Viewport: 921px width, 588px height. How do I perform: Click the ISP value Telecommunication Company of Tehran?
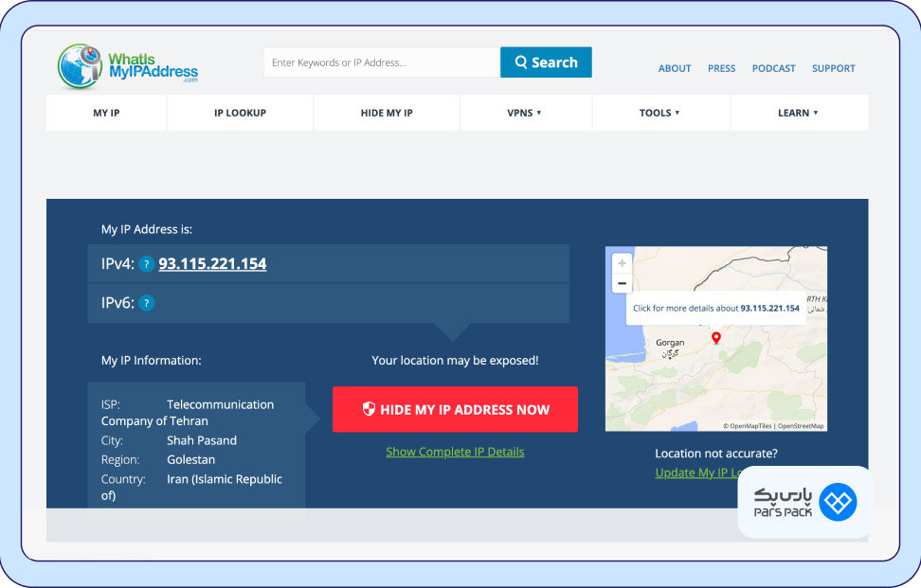coord(188,413)
